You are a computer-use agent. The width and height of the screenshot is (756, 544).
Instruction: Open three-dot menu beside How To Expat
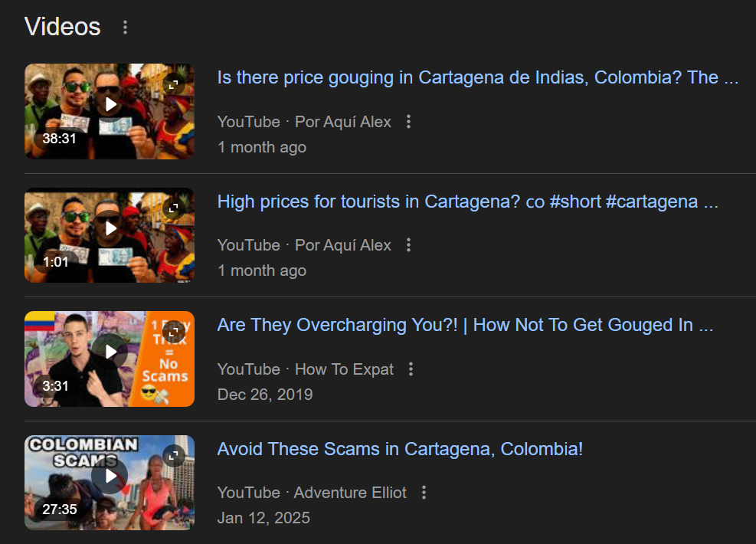tap(411, 369)
